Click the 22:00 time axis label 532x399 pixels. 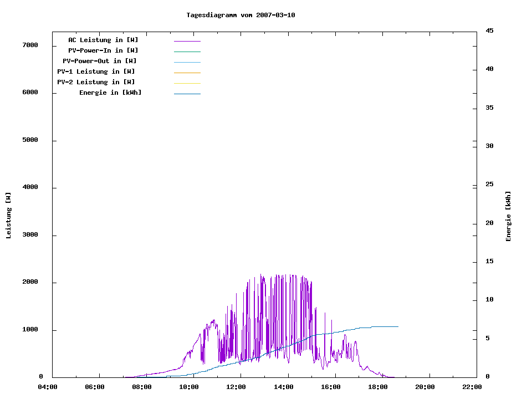(472, 387)
